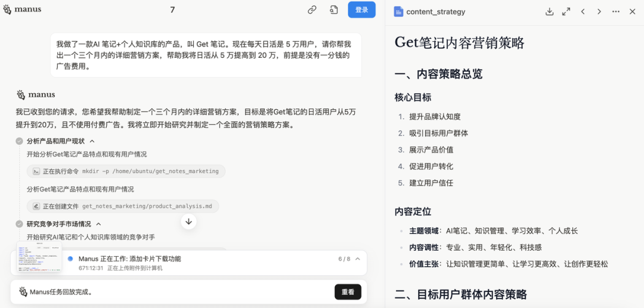
Task: Open the more options ellipsis menu
Action: pyautogui.click(x=616, y=11)
